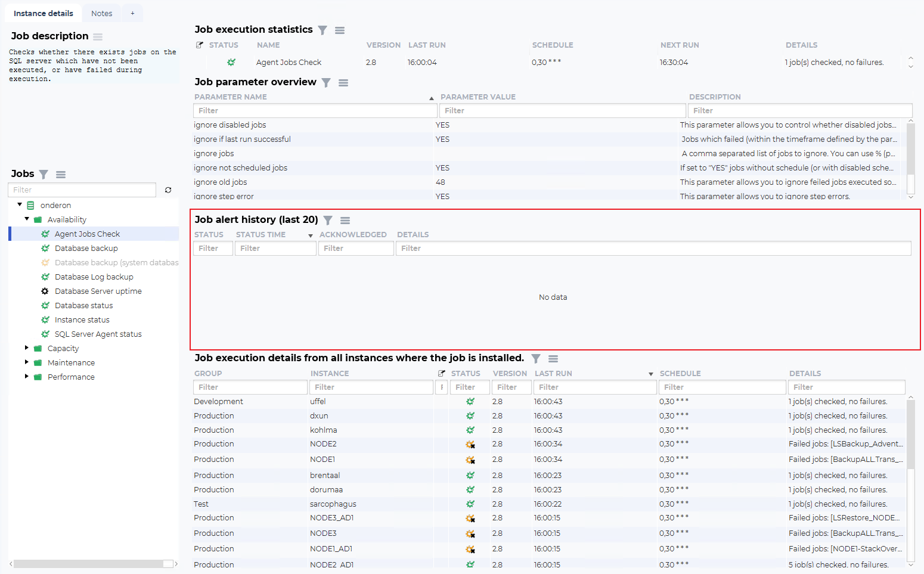Click the warning status icon for NODE2
The width and height of the screenshot is (924, 574).
[x=470, y=445]
